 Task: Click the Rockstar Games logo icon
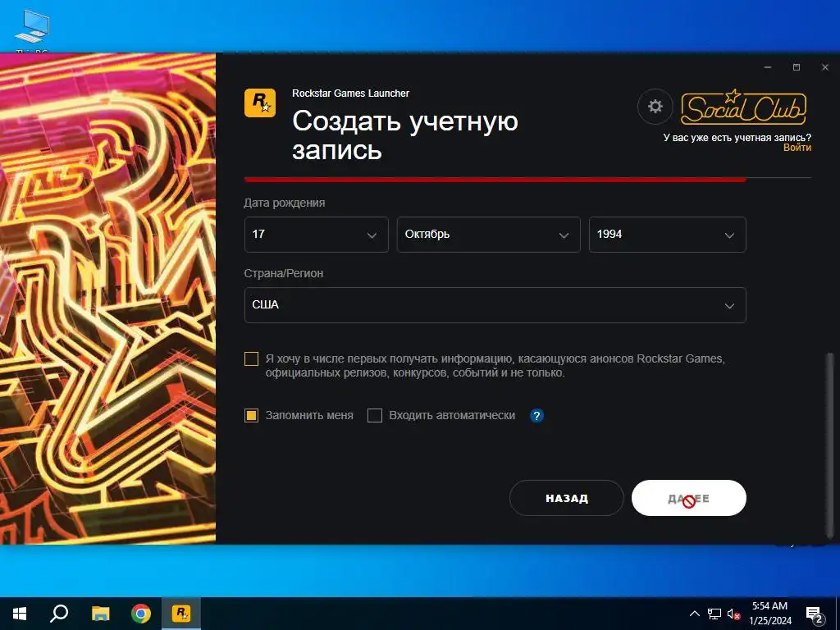pos(260,103)
